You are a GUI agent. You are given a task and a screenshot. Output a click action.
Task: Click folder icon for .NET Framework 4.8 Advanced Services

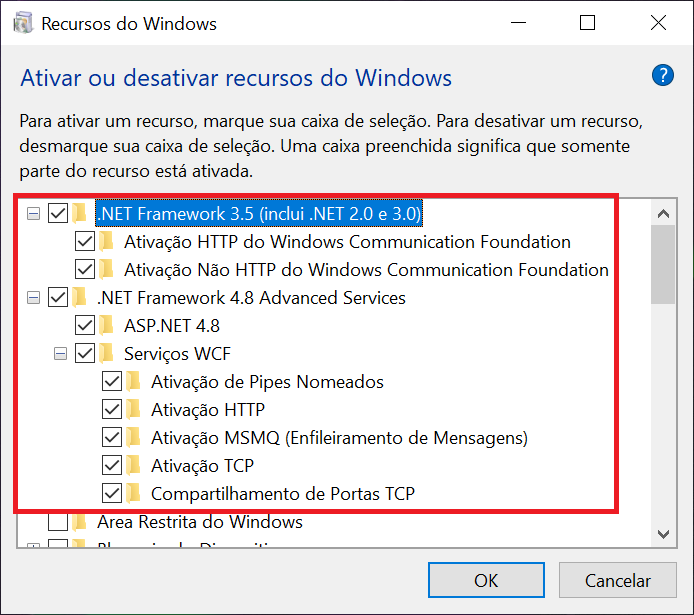click(80, 297)
